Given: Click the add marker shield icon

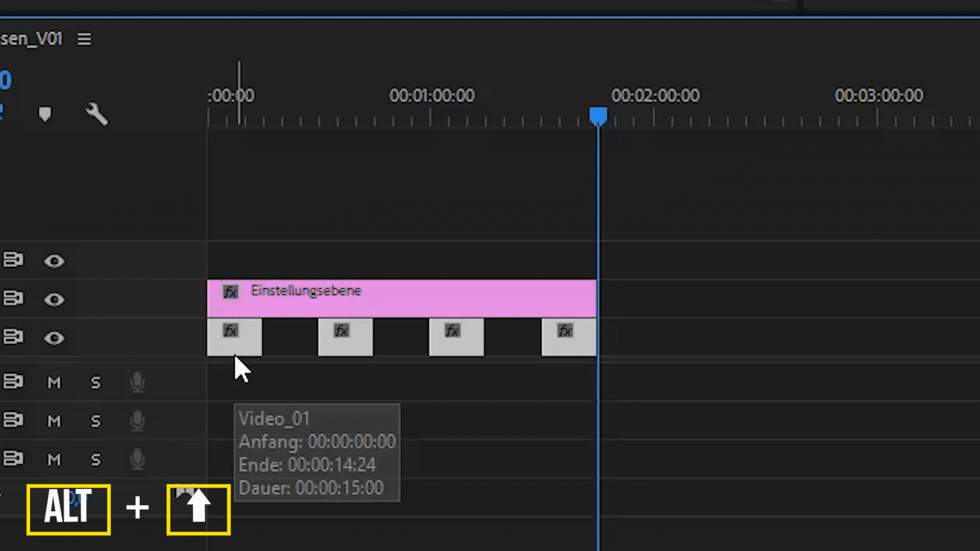Looking at the screenshot, I should pyautogui.click(x=45, y=114).
